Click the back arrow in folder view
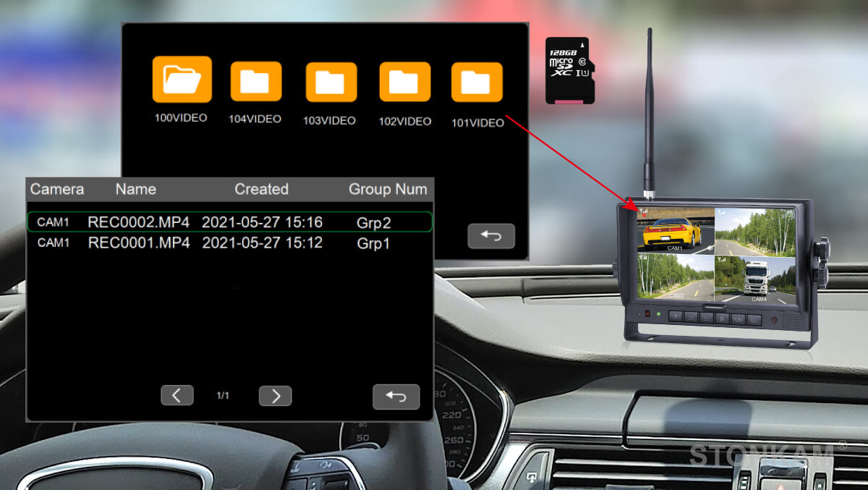The image size is (868, 490). (490, 236)
